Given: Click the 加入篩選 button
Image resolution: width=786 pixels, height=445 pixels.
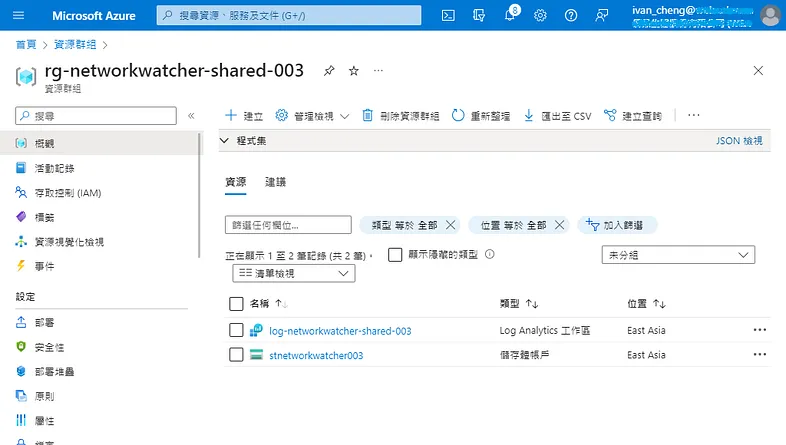Looking at the screenshot, I should pyautogui.click(x=617, y=225).
